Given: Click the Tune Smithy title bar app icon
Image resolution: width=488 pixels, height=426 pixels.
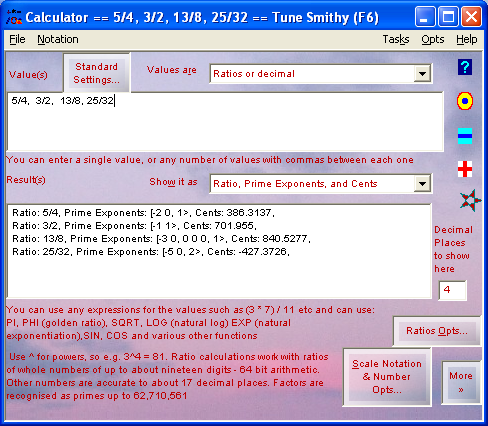Looking at the screenshot, I should click(x=14, y=17).
